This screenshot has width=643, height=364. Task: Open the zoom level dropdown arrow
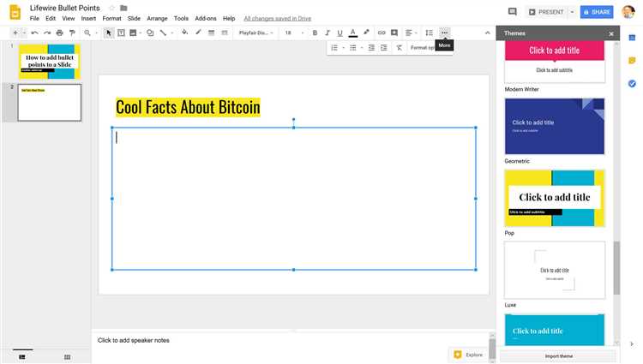[x=97, y=33]
